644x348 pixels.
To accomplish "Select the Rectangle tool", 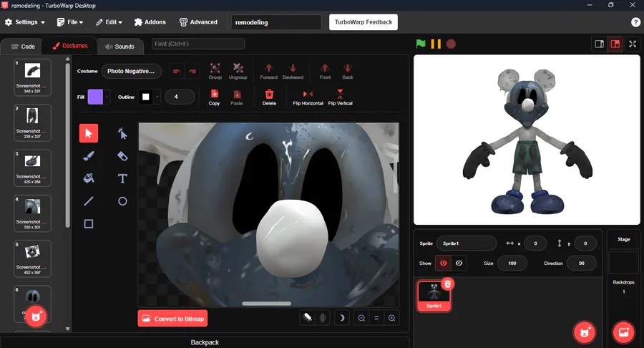I will point(89,223).
